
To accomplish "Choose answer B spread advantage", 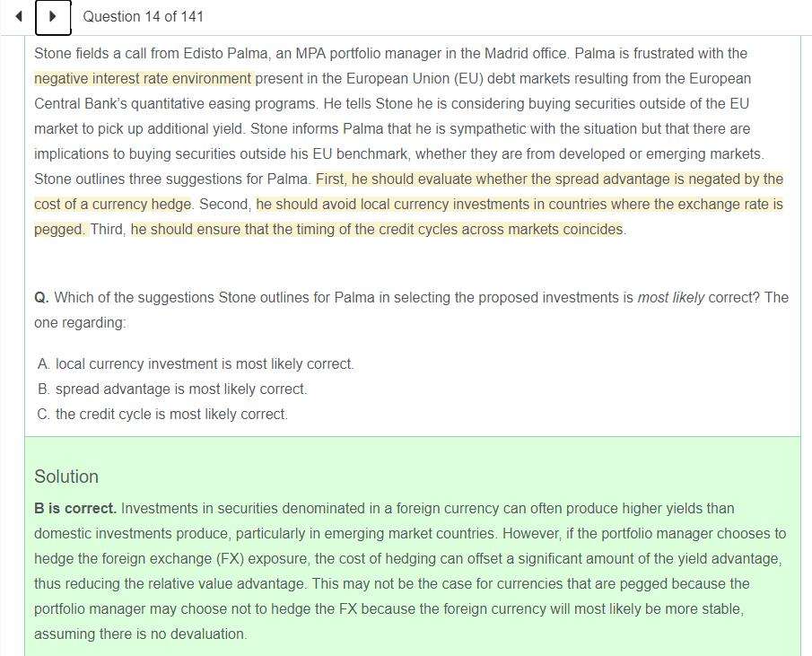I will point(172,389).
